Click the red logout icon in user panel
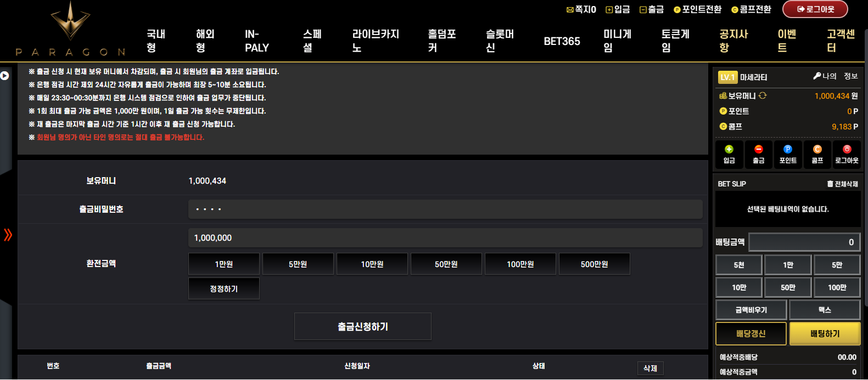This screenshot has width=868, height=380. click(x=847, y=149)
